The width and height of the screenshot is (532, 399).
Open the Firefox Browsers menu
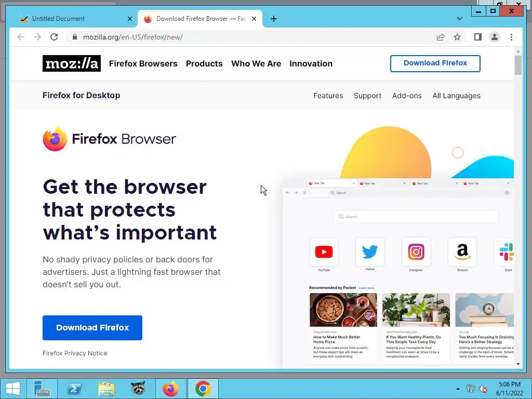[143, 63]
